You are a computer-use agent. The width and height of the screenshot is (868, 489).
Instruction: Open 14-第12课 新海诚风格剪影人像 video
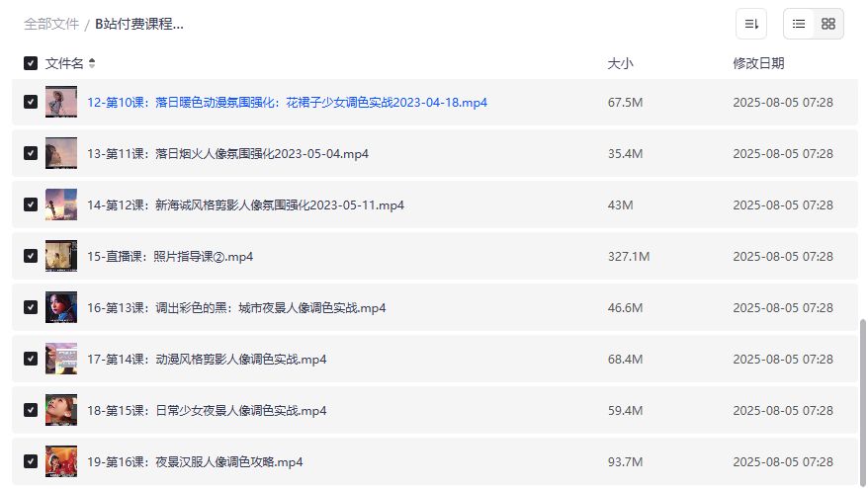(245, 205)
